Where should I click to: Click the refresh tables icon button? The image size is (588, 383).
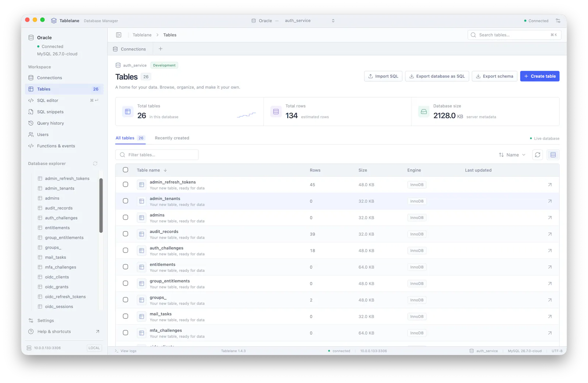pyautogui.click(x=537, y=155)
